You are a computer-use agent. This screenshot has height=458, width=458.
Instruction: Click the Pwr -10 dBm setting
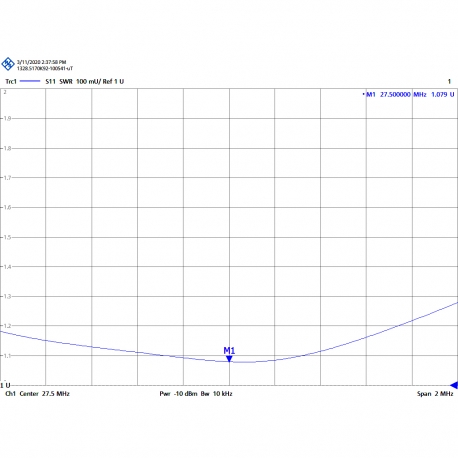click(178, 394)
